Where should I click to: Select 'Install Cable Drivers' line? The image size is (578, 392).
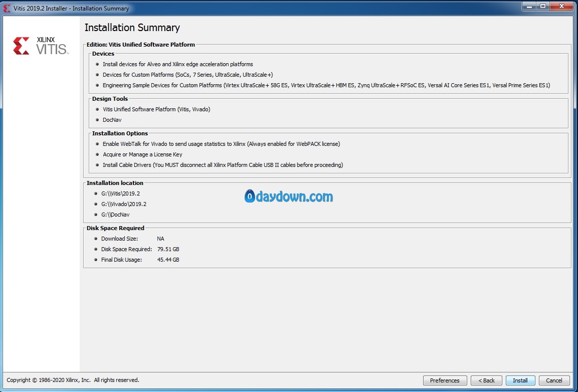pyautogui.click(x=223, y=165)
